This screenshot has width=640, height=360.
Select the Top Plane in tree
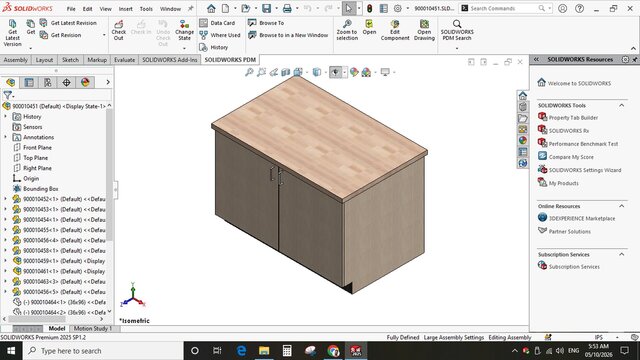pyautogui.click(x=36, y=158)
